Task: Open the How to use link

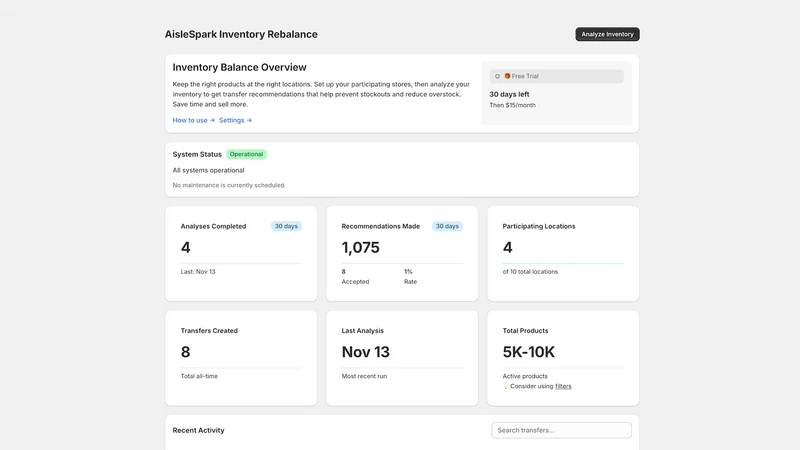Action: point(193,120)
